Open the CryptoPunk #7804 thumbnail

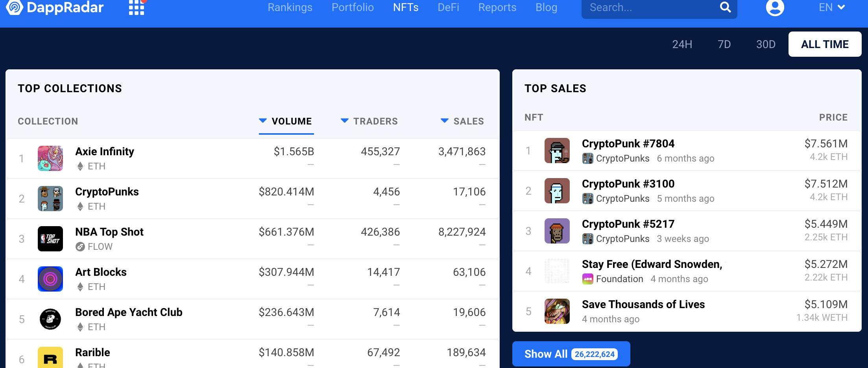click(x=557, y=151)
